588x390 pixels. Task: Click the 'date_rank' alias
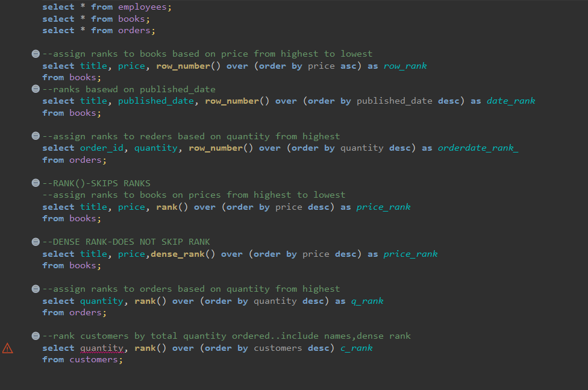click(x=511, y=101)
